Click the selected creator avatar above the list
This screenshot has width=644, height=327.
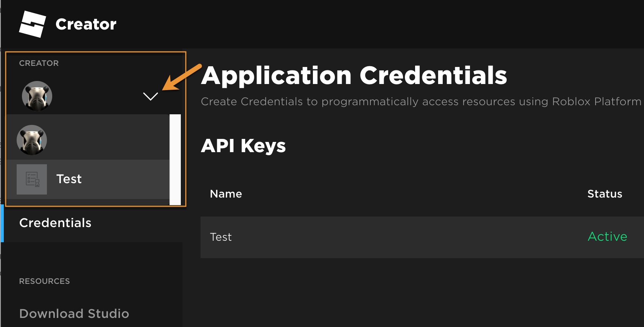point(37,96)
